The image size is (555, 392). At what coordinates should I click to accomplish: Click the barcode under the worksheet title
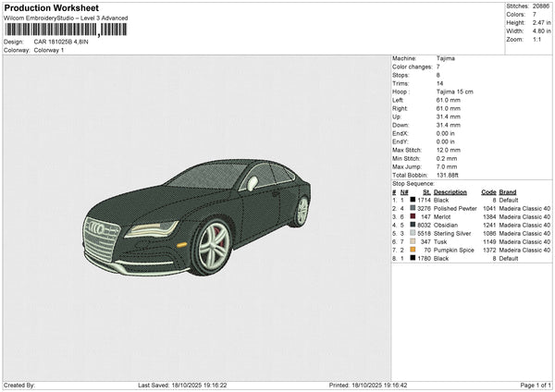coord(66,30)
